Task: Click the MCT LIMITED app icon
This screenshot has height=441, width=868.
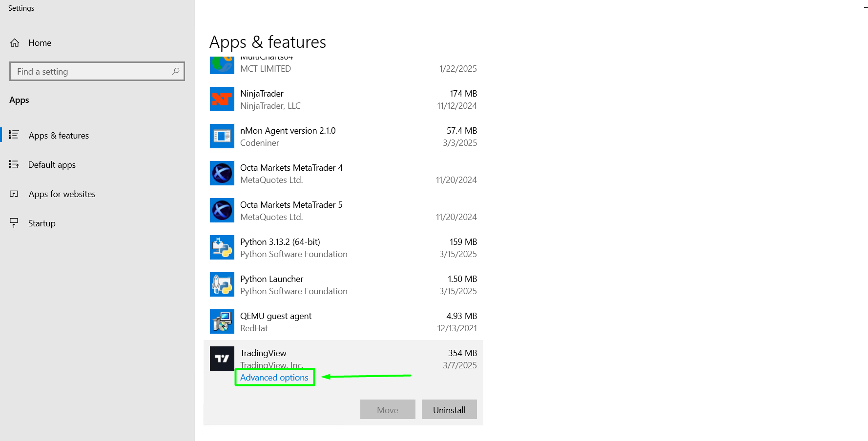Action: click(x=222, y=65)
